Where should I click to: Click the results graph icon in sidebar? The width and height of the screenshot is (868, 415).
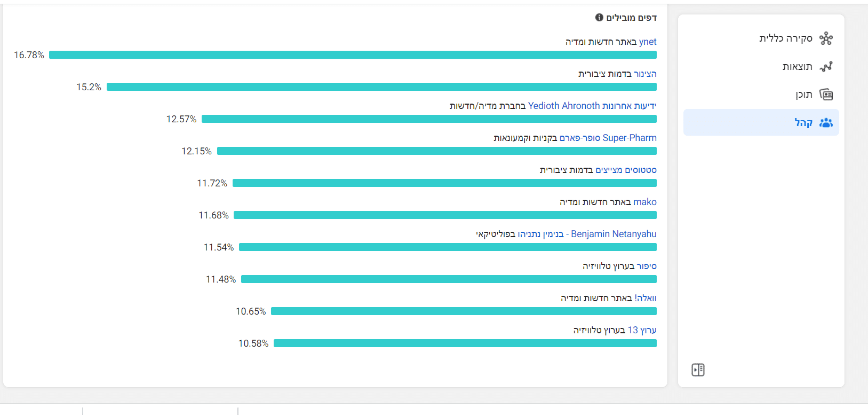click(826, 67)
